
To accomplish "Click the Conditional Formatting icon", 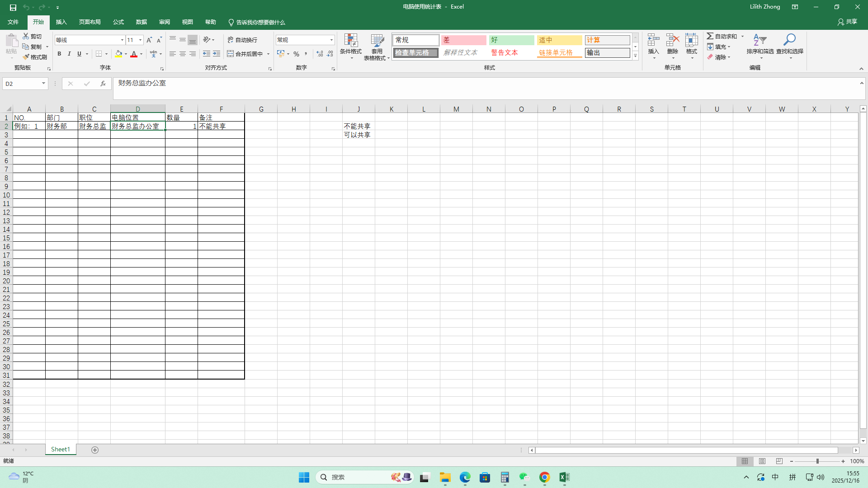I will pos(351,40).
